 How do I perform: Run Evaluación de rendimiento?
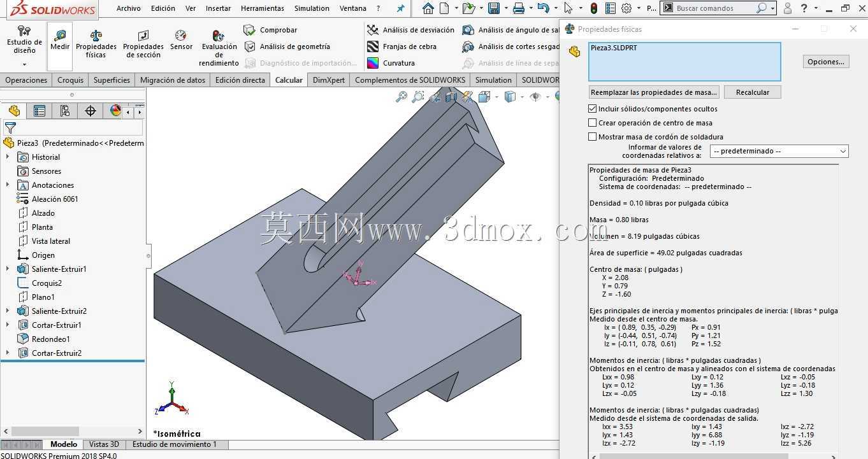click(219, 48)
